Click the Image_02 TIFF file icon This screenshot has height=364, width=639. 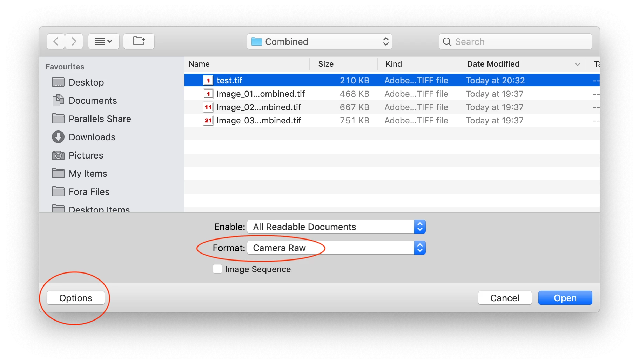click(x=208, y=107)
